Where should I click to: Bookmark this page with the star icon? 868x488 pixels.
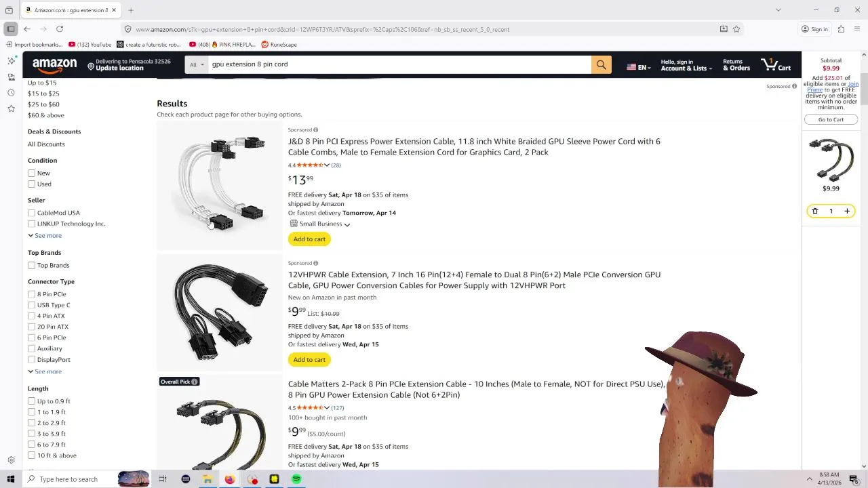click(736, 29)
